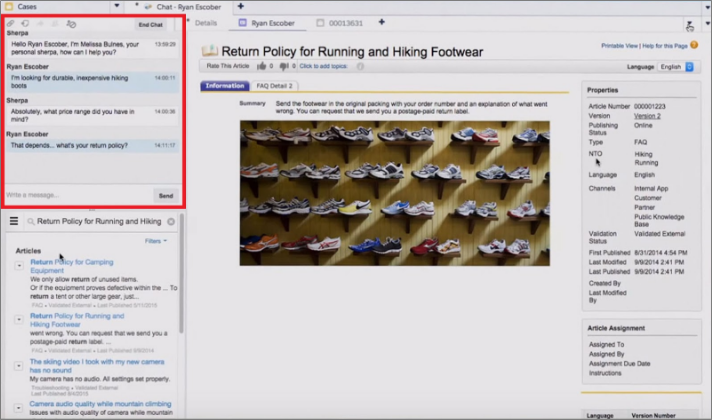Add a new subtab with plus icon
Image resolution: width=712 pixels, height=420 pixels.
[381, 22]
